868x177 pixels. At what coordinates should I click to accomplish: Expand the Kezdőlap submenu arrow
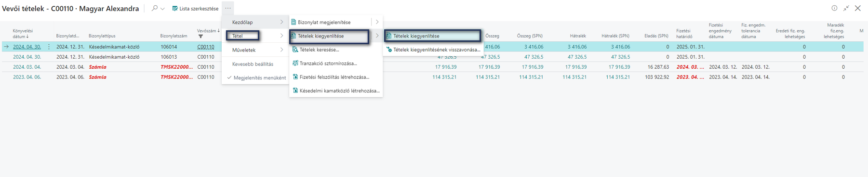click(x=281, y=22)
